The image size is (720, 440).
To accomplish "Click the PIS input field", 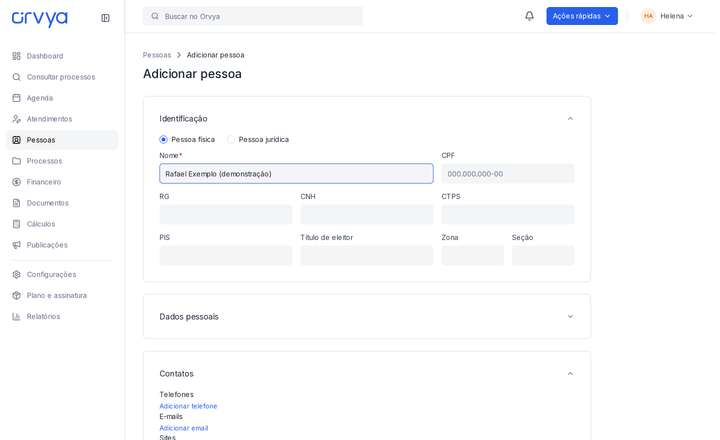I will (226, 255).
